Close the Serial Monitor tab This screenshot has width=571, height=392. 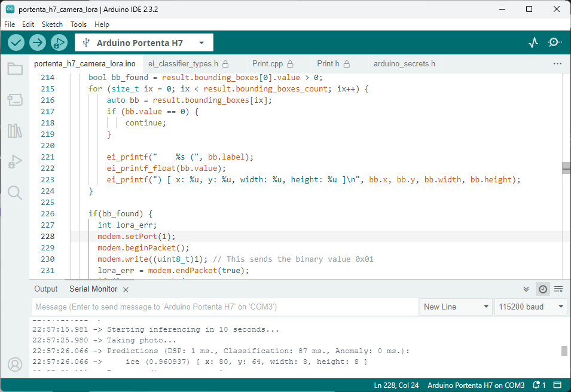pos(126,290)
